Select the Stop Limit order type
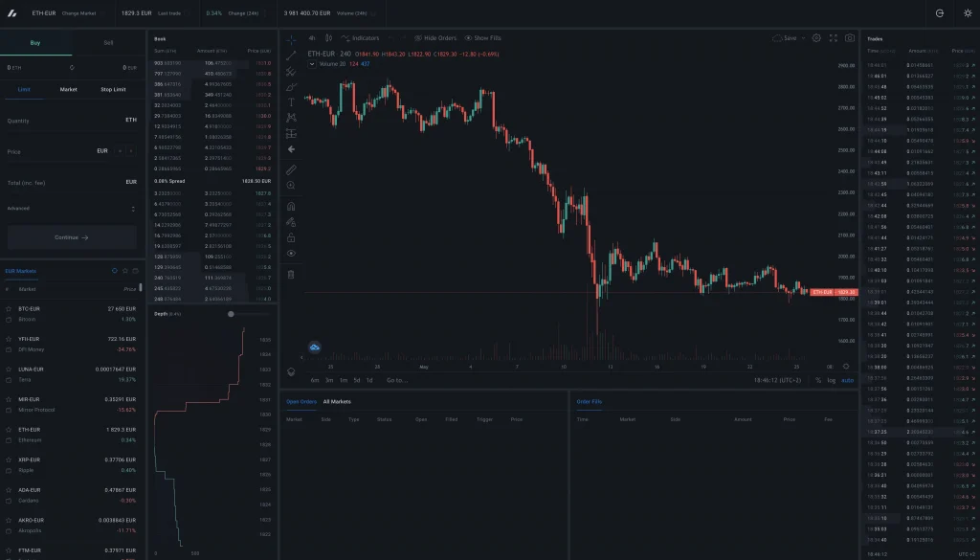The width and height of the screenshot is (980, 560). pyautogui.click(x=113, y=89)
